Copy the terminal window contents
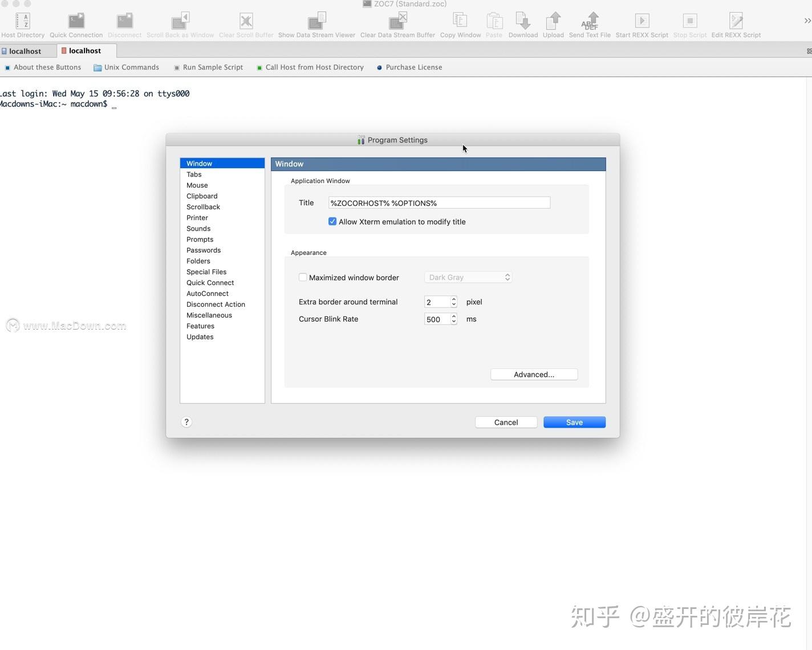This screenshot has height=650, width=812. click(460, 20)
